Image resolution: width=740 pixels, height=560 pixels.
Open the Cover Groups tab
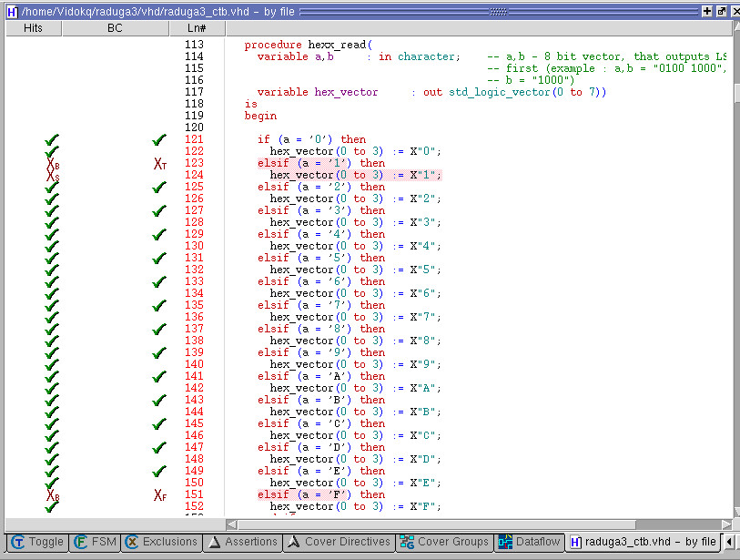pyautogui.click(x=444, y=542)
